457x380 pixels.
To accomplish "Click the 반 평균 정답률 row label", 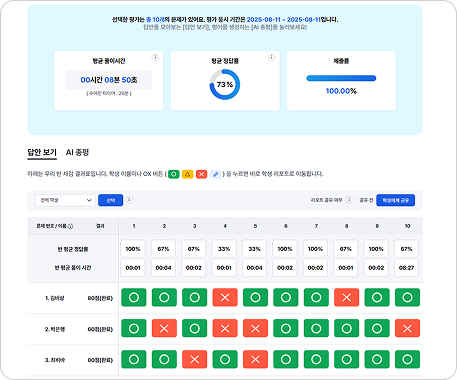I will 73,249.
